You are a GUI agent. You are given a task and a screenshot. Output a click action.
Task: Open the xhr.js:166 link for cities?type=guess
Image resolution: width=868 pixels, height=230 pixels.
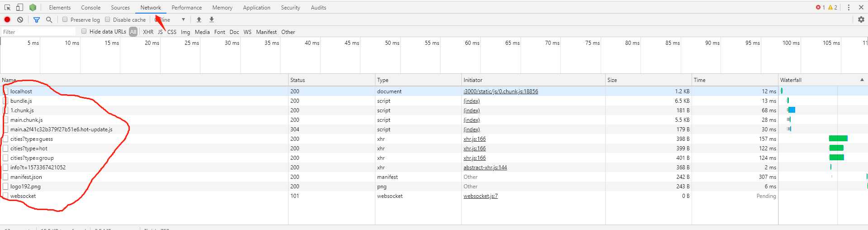point(474,139)
